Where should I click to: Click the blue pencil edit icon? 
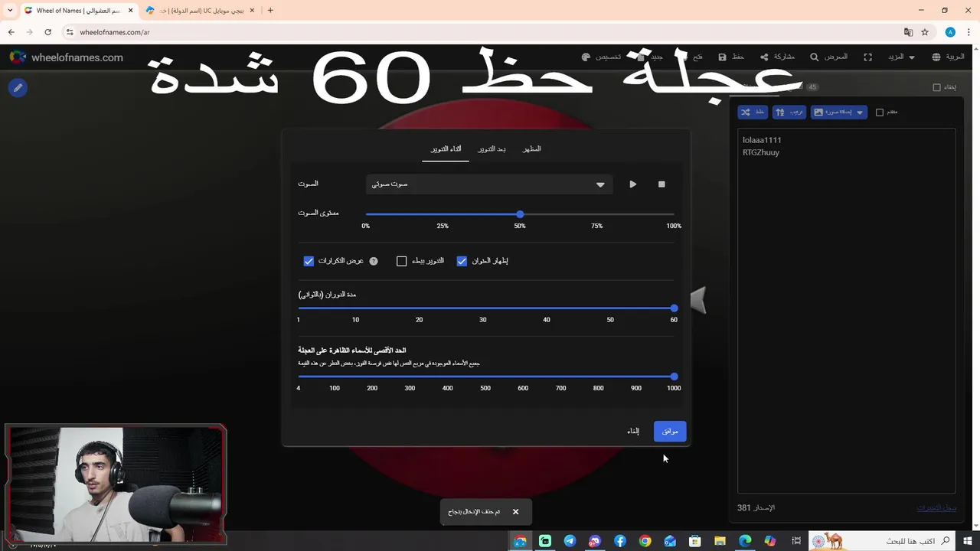pos(18,88)
